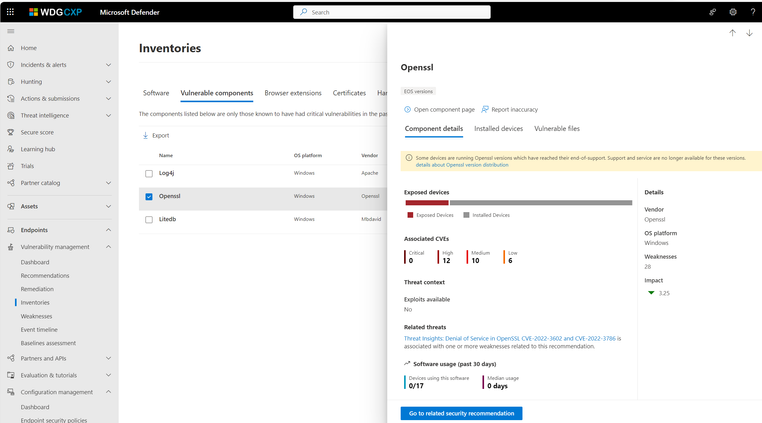Viewport: 762px width, 423px height.
Task: Click the Partners and APIs icon
Action: (x=11, y=358)
